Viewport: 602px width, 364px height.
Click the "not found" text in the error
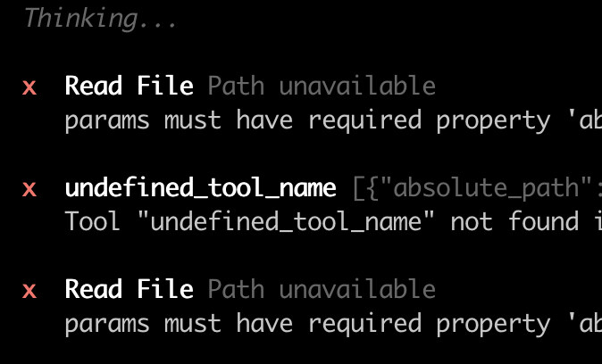[x=514, y=221]
